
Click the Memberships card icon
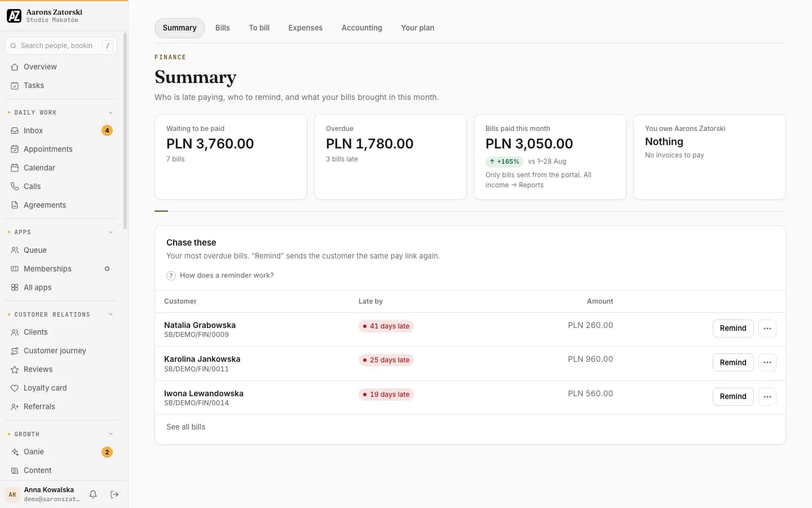(15, 269)
